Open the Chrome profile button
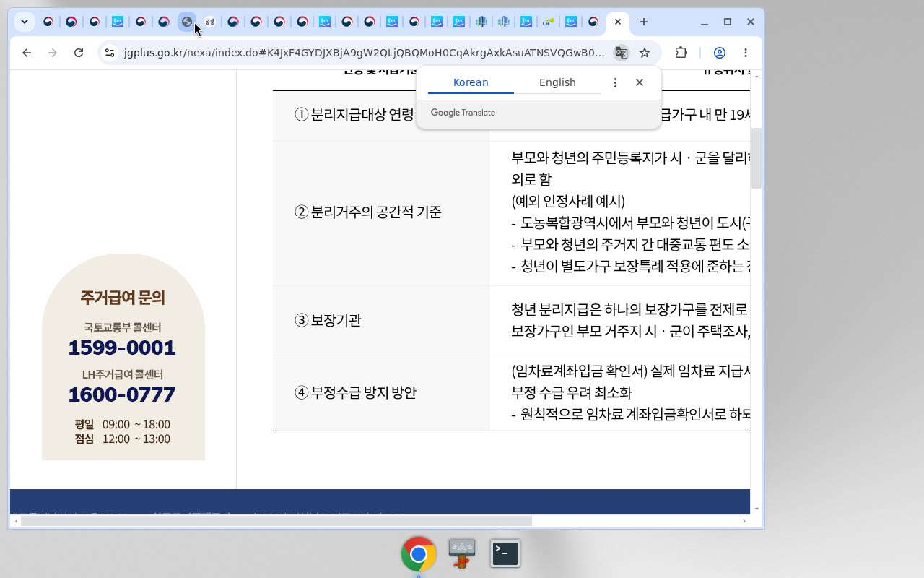 click(720, 53)
